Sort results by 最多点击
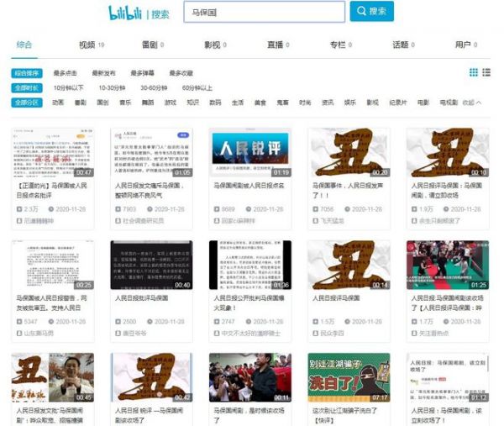The image size is (504, 426). [66, 73]
